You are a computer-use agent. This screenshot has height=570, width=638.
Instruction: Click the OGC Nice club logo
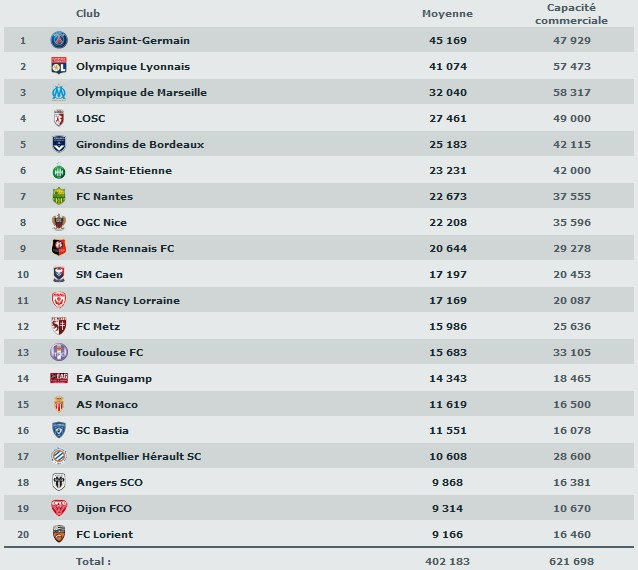point(58,223)
